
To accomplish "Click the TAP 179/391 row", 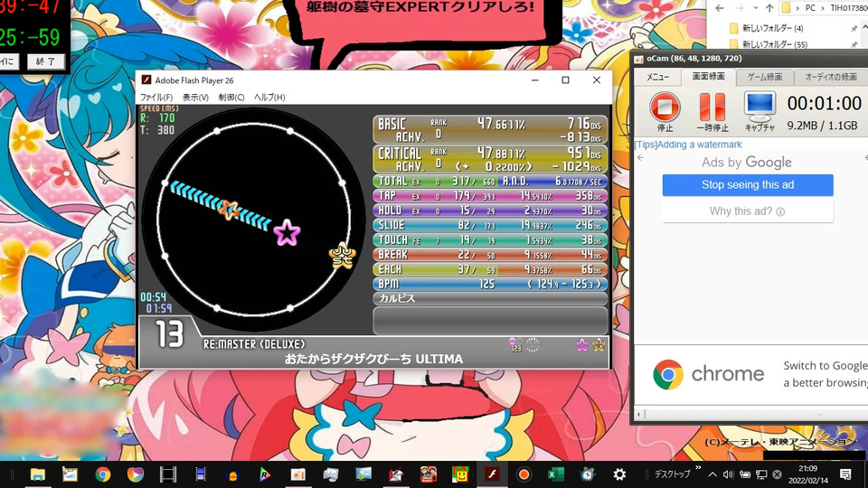I will 490,196.
